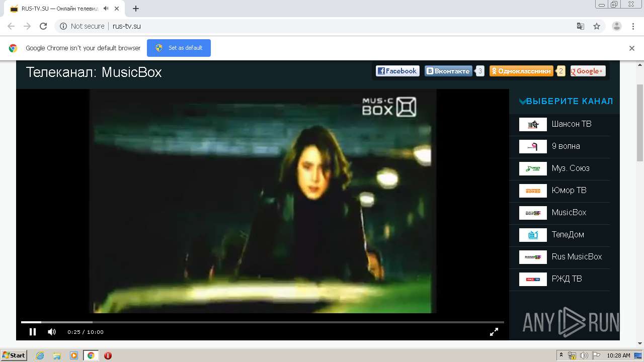Seek on the video progress bar
Screen dimensions: 644x362
262,322
